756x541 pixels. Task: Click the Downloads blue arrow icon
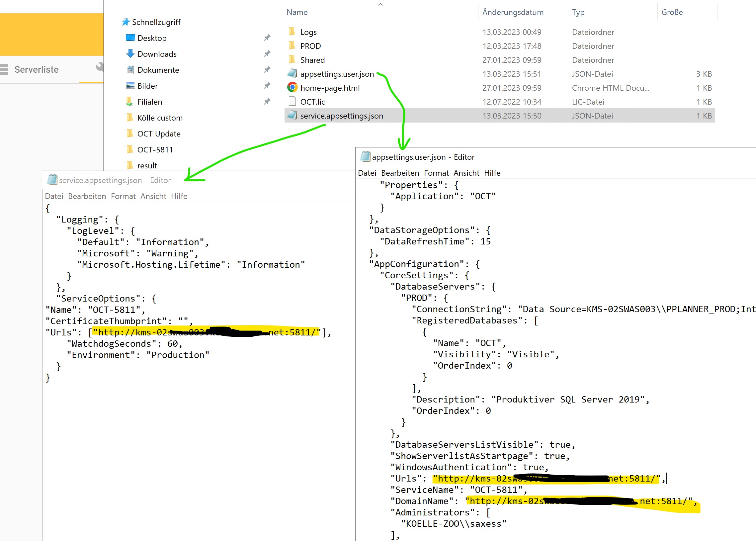click(130, 53)
